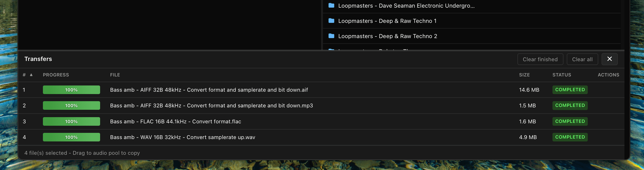The width and height of the screenshot is (644, 170).
Task: Open 'Loopmasters - Deep & Raw Techno 1' folder name
Action: click(387, 21)
